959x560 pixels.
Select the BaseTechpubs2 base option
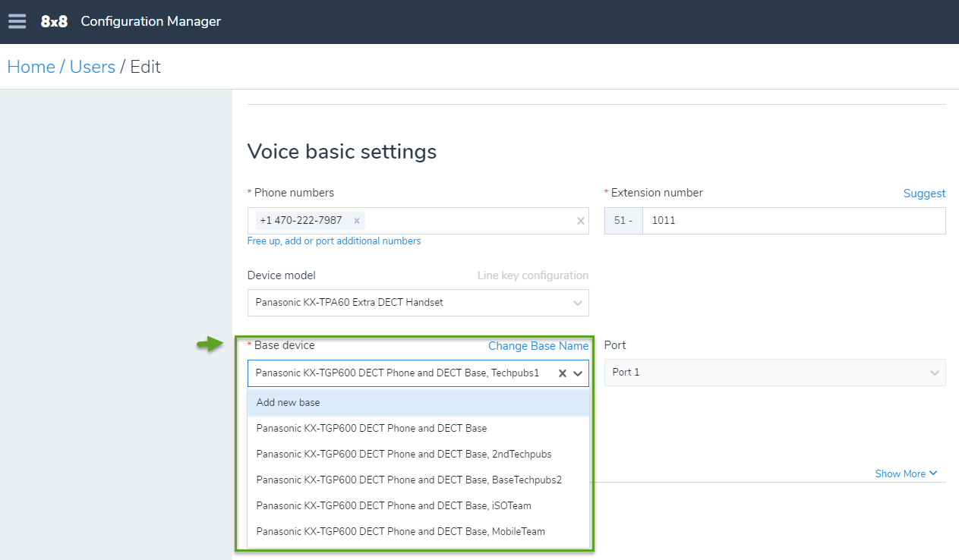(418, 480)
